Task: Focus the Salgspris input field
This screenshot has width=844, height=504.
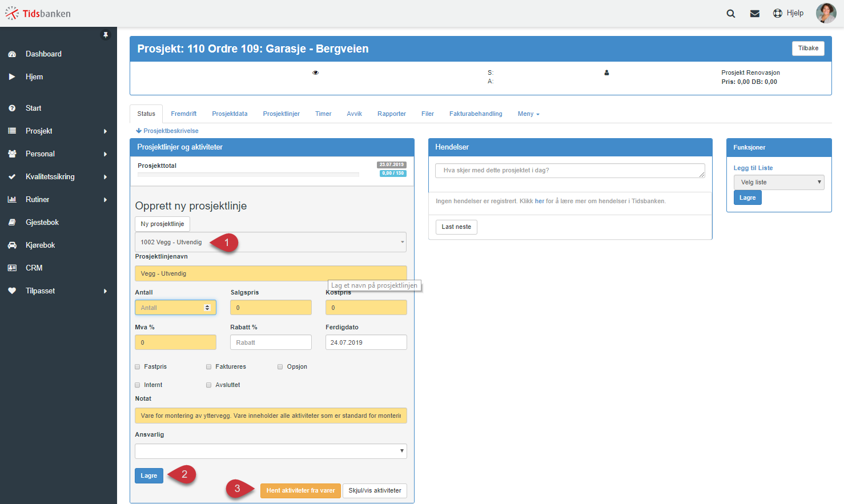Action: click(x=271, y=308)
